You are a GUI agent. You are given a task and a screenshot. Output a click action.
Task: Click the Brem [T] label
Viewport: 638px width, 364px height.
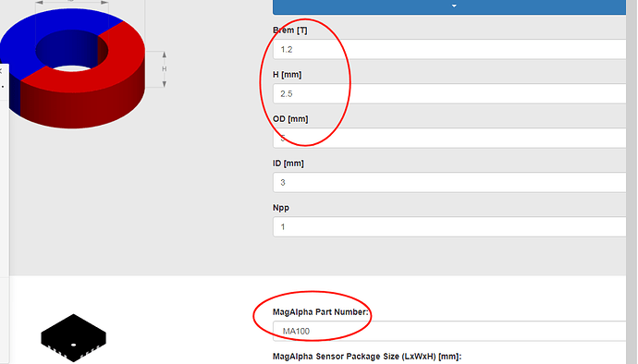coord(290,30)
